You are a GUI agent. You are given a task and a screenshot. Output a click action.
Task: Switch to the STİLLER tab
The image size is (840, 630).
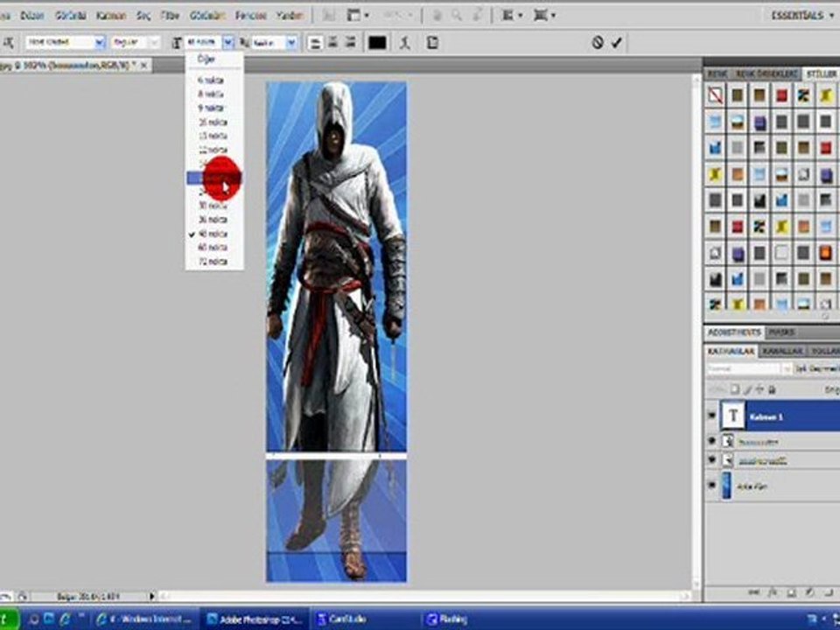coord(822,73)
